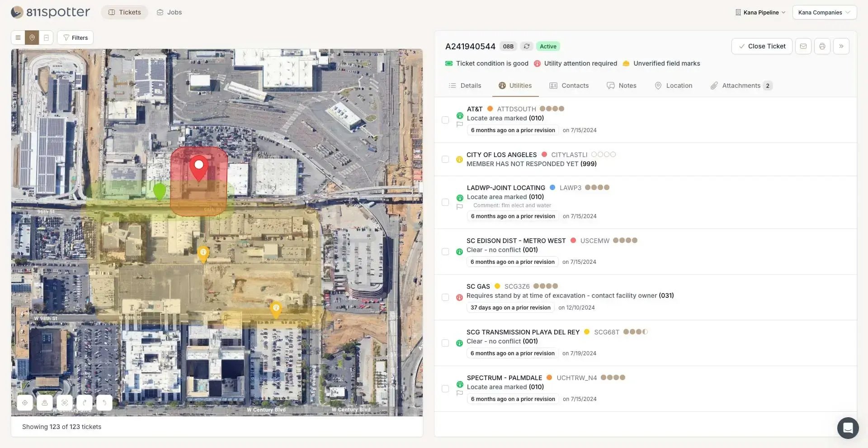This screenshot has width=868, height=448.
Task: Select the Utilities tab
Action: click(x=515, y=86)
